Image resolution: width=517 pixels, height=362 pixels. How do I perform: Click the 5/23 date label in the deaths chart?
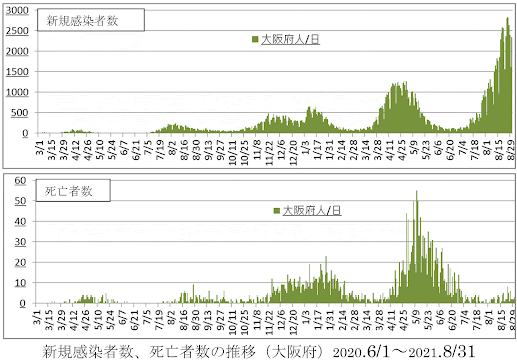pyautogui.click(x=428, y=320)
